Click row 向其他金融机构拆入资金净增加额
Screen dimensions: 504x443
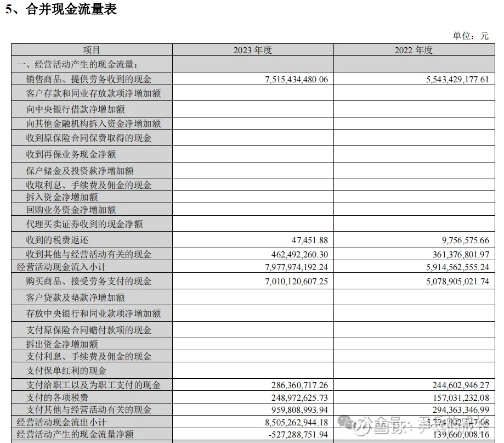pos(253,124)
